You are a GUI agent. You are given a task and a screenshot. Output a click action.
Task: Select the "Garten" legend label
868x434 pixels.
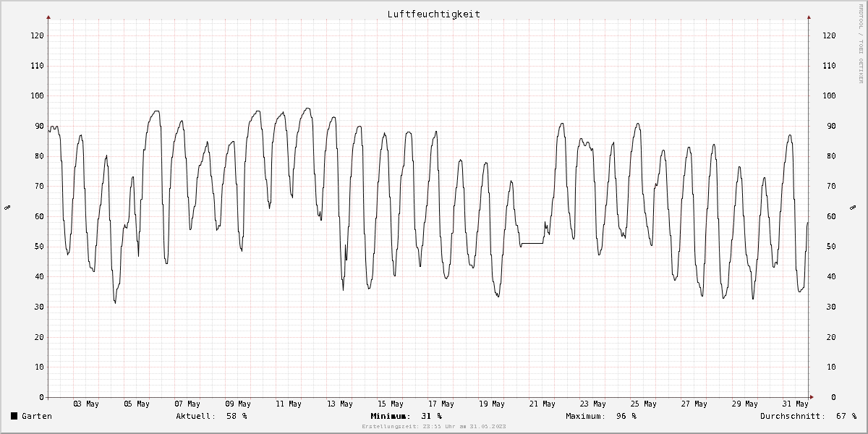point(37,416)
